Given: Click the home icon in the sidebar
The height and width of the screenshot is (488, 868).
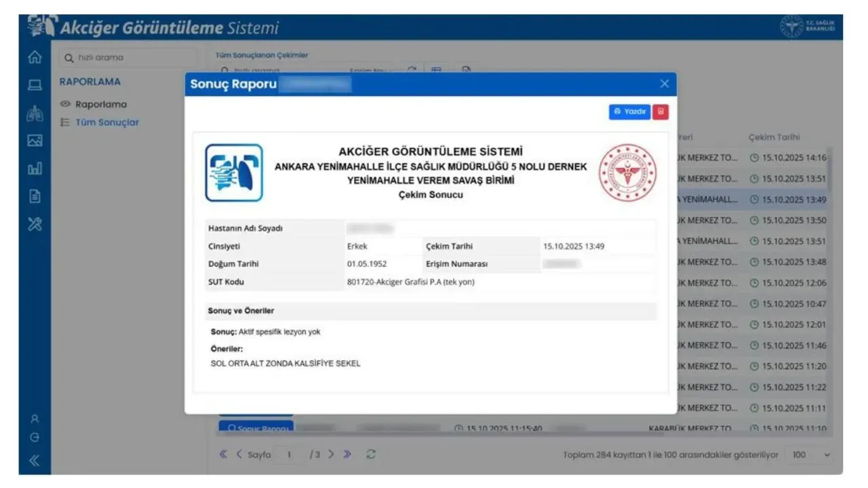Looking at the screenshot, I should click(35, 58).
